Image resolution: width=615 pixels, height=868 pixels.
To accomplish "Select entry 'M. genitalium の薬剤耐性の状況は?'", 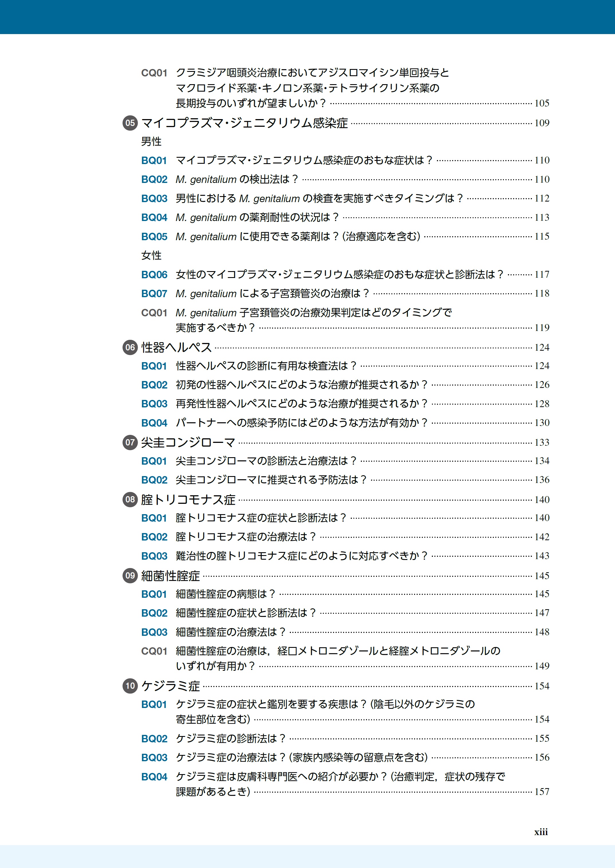I will coord(257,218).
